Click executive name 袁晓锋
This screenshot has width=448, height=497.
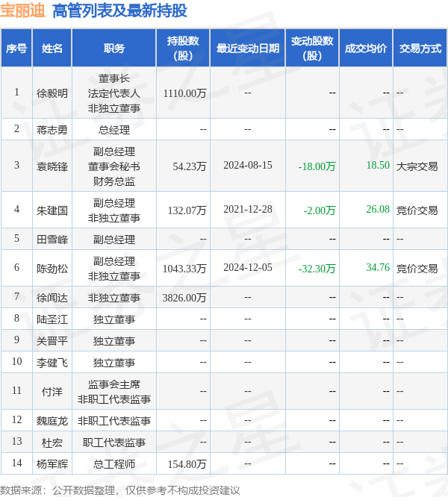[52, 166]
